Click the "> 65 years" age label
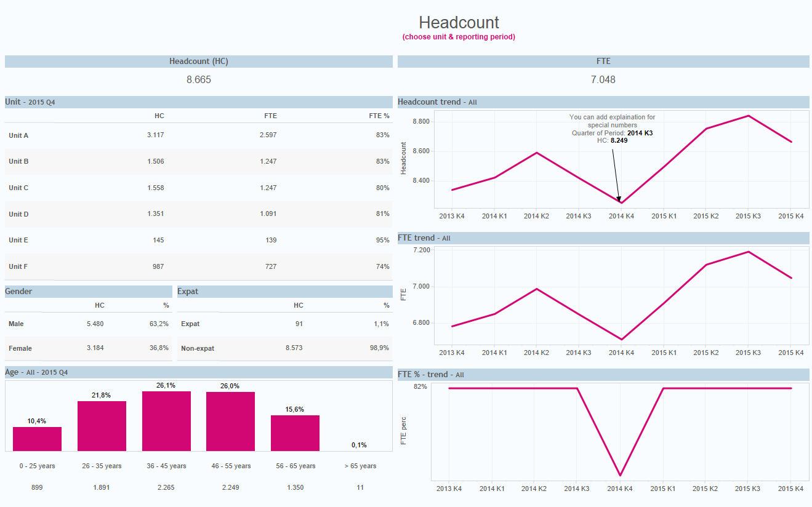812x507 pixels. coord(360,466)
